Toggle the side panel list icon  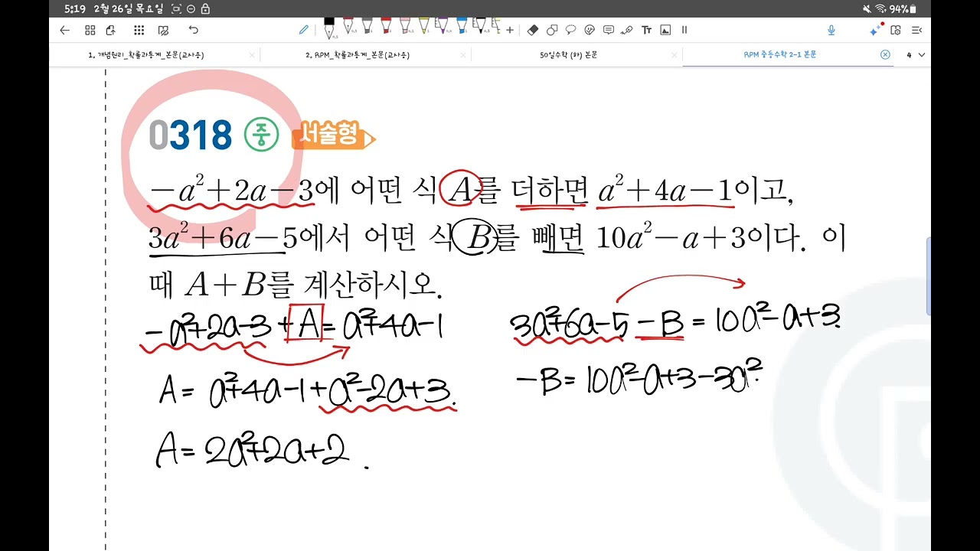point(917,30)
